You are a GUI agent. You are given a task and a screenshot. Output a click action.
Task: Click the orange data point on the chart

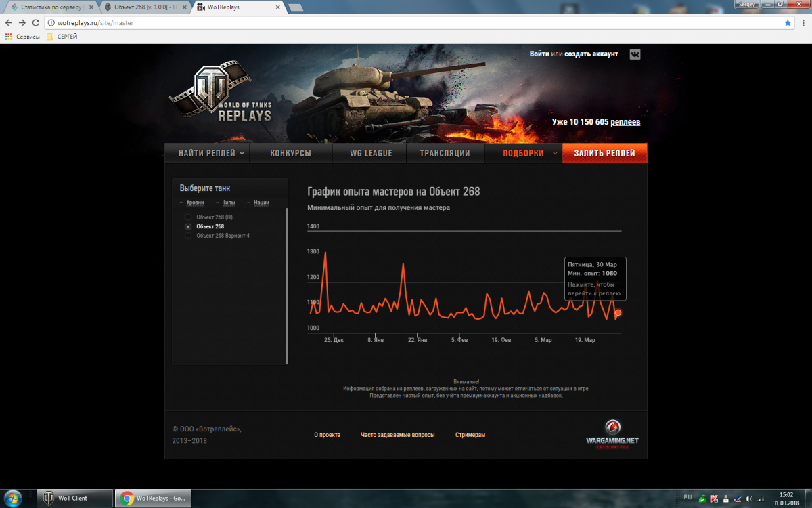coord(618,313)
